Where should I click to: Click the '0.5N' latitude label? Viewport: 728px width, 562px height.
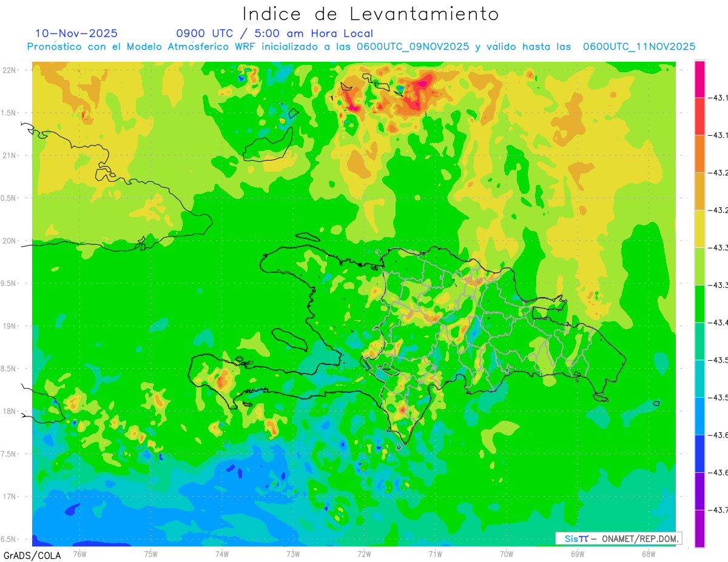click(9, 198)
